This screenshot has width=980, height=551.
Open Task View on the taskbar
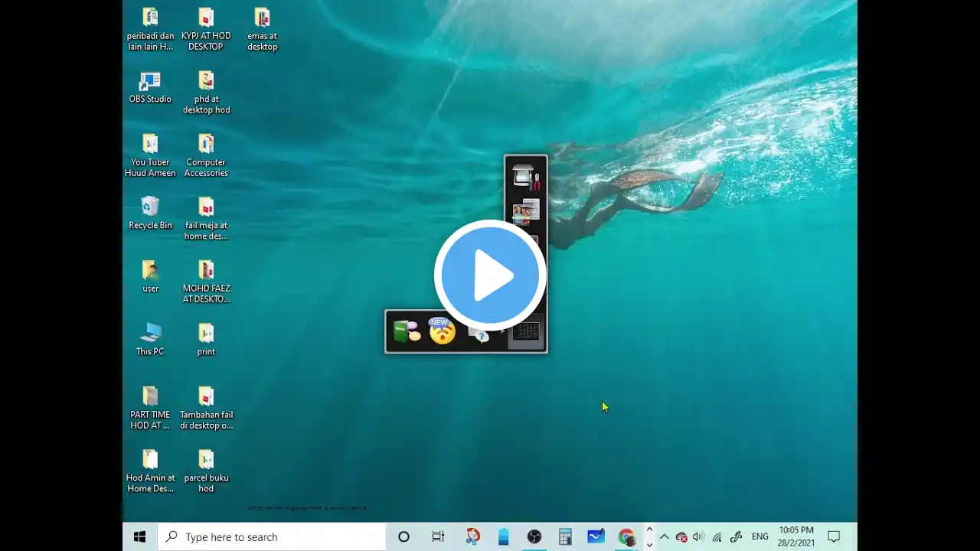pyautogui.click(x=438, y=537)
